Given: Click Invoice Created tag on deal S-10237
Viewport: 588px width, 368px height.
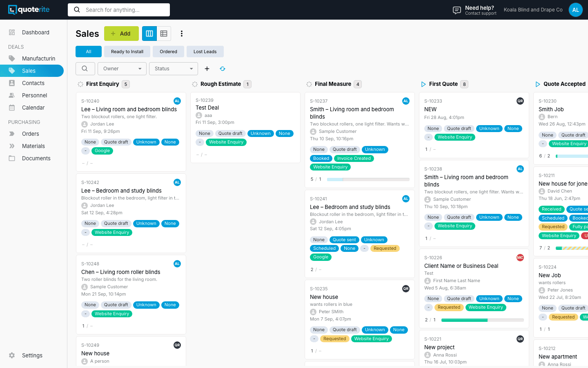Looking at the screenshot, I should coord(354,159).
